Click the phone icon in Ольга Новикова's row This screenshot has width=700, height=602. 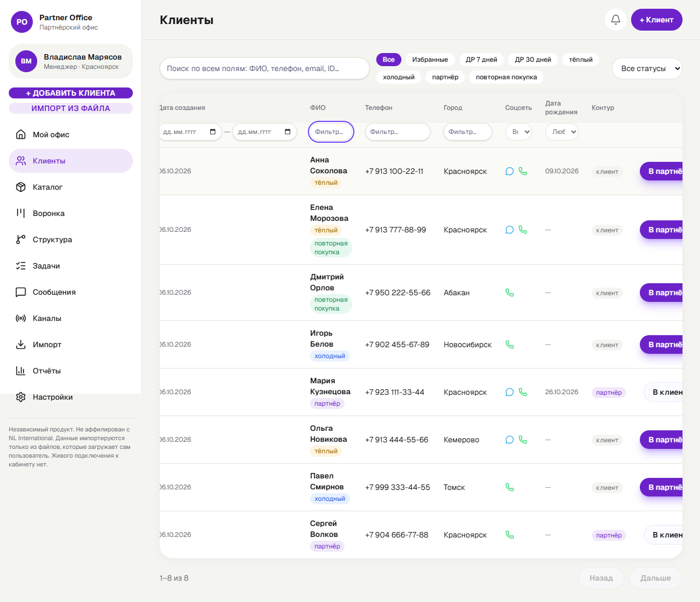click(x=523, y=440)
